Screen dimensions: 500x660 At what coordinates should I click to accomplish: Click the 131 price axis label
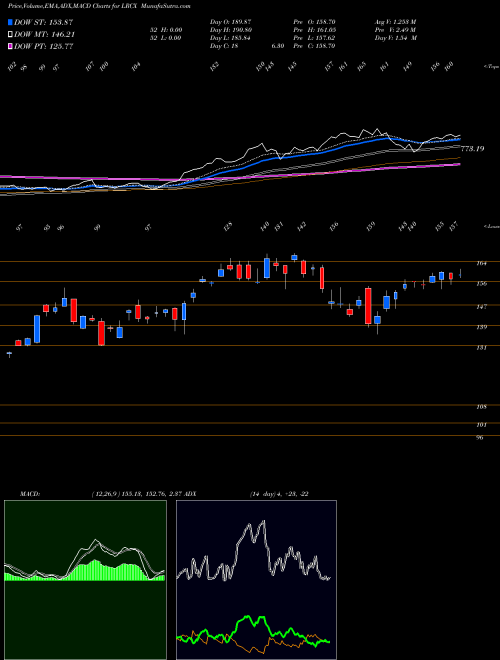point(482,348)
